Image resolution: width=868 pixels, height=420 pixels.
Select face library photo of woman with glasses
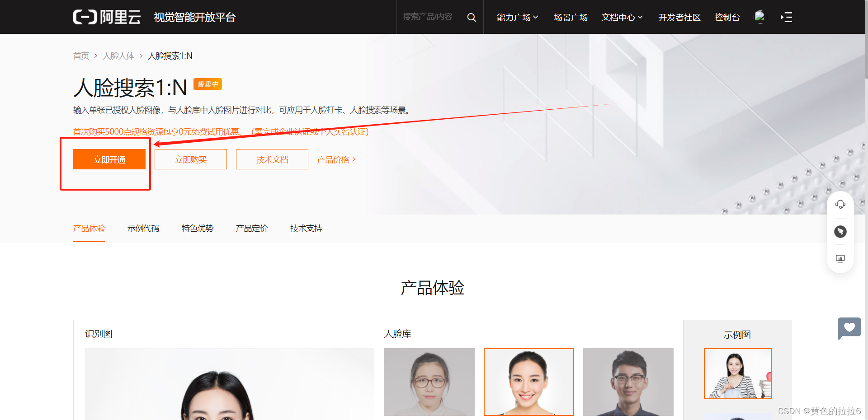(x=429, y=382)
